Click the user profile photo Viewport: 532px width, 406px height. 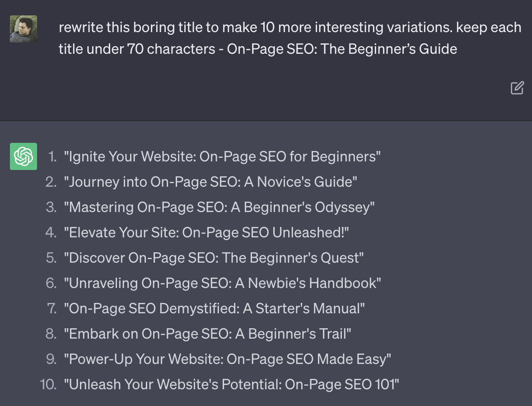(23, 29)
